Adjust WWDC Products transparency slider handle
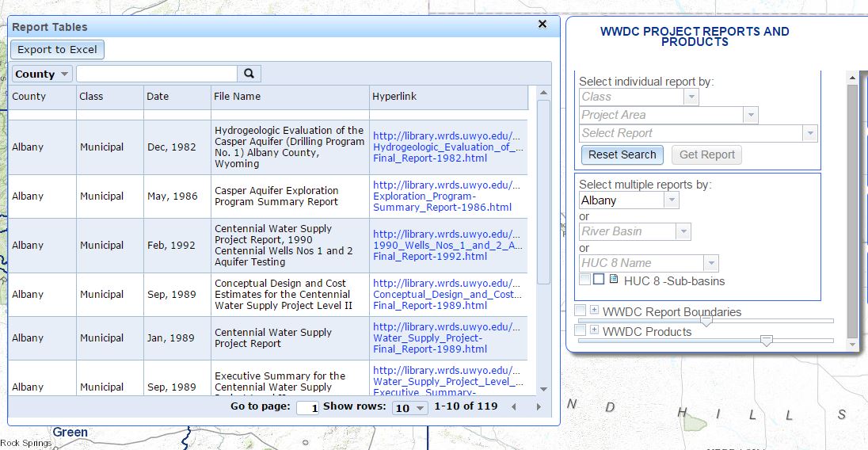 pos(766,341)
